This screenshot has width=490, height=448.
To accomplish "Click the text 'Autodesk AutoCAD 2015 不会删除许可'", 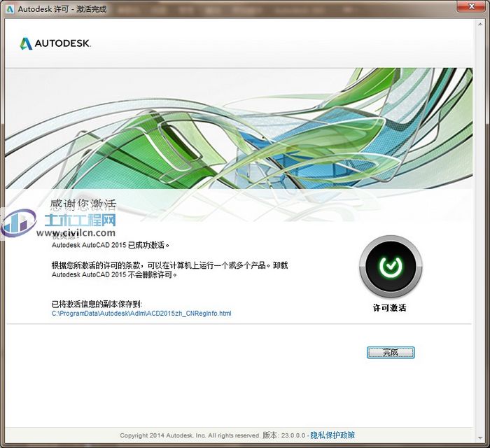I will pos(115,275).
